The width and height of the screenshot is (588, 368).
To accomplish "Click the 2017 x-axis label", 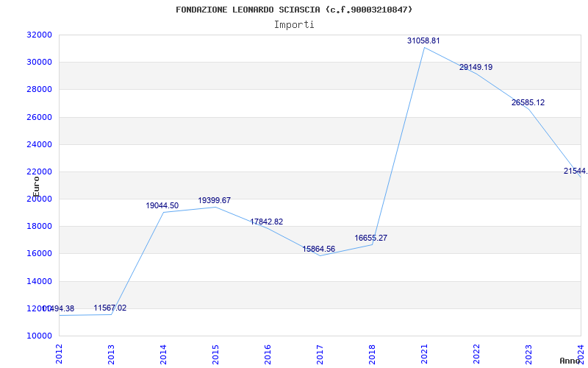I will (320, 355).
